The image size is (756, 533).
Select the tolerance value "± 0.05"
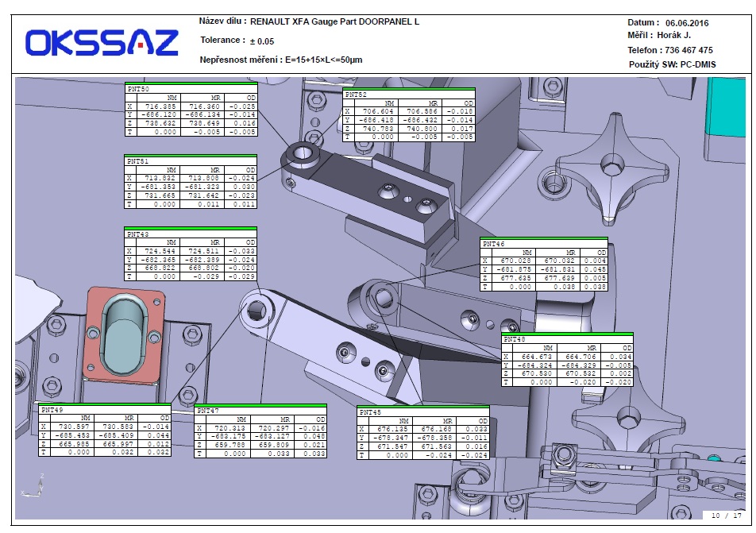point(262,41)
